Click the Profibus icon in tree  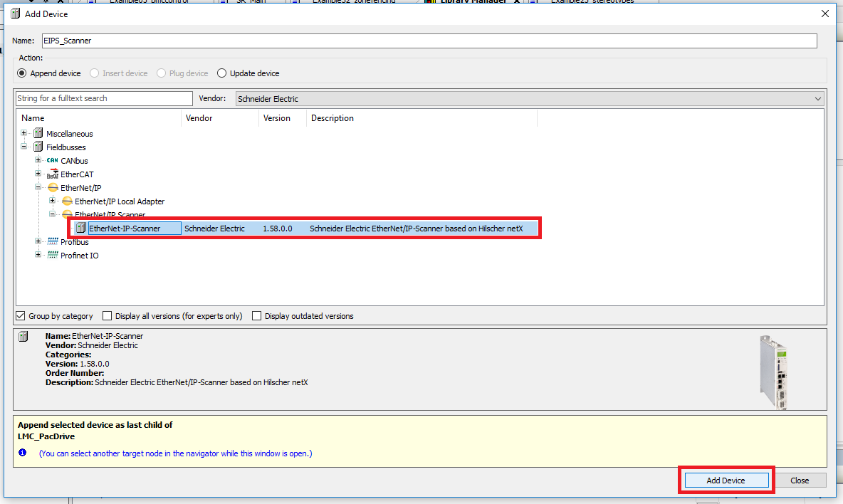click(x=52, y=242)
